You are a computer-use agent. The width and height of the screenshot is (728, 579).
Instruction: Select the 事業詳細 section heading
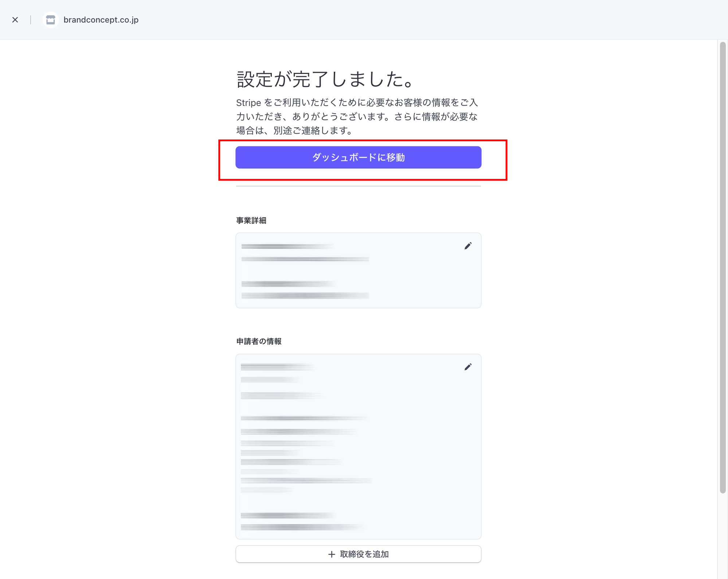[x=251, y=220]
